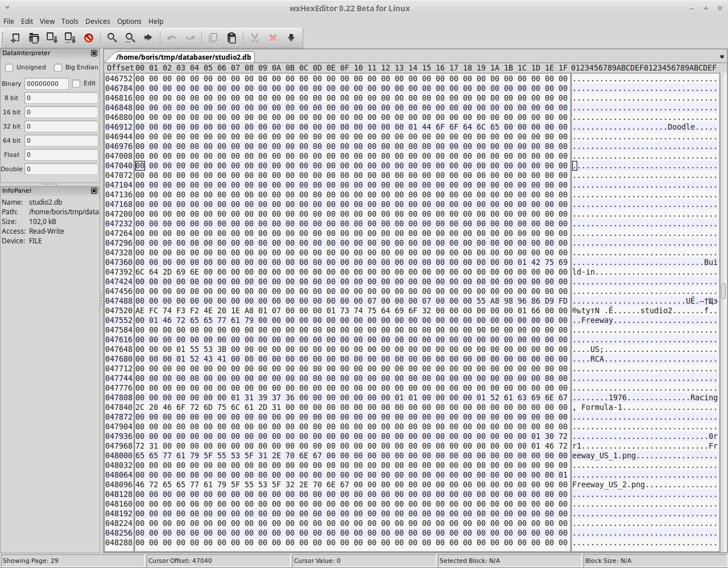Select the studio2.db file tab

(183, 57)
